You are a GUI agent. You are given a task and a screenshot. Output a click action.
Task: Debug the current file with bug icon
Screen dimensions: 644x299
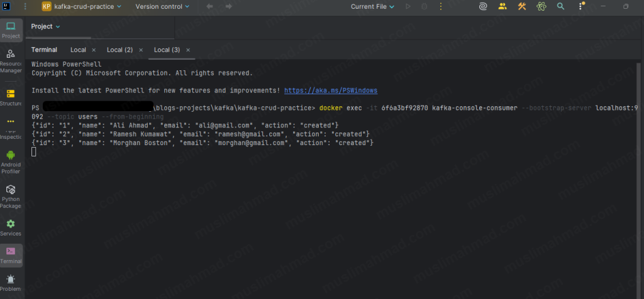[x=425, y=6]
